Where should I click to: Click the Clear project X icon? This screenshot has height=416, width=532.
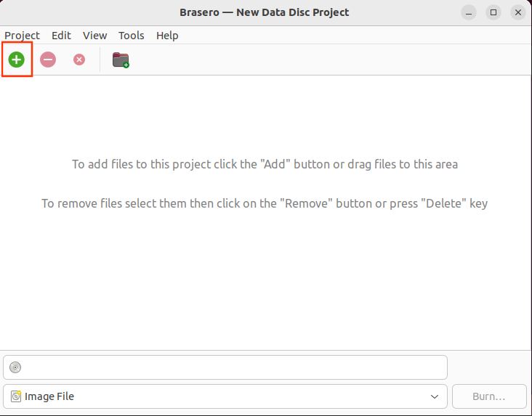(x=79, y=60)
